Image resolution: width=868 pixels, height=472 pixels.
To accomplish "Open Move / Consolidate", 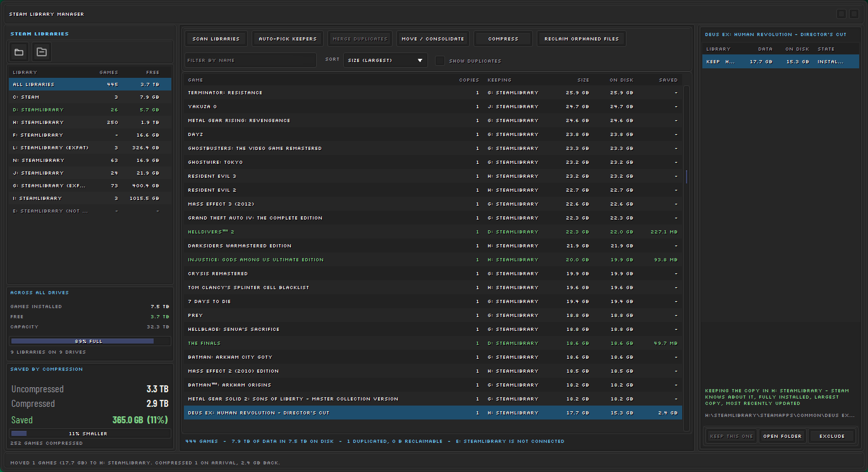I will point(433,39).
